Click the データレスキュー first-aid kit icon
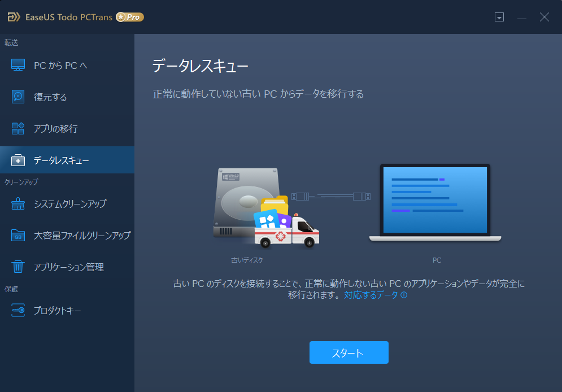 pos(18,160)
